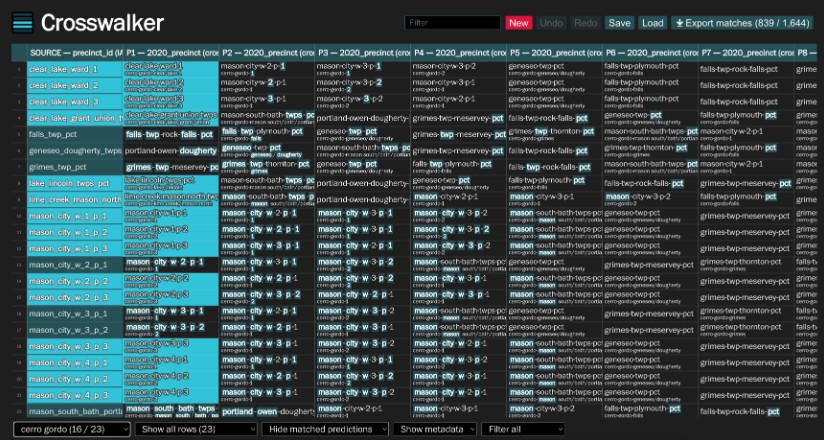Expand the Filter all dropdown
Viewport: 824px width, 440px height.
click(x=522, y=429)
